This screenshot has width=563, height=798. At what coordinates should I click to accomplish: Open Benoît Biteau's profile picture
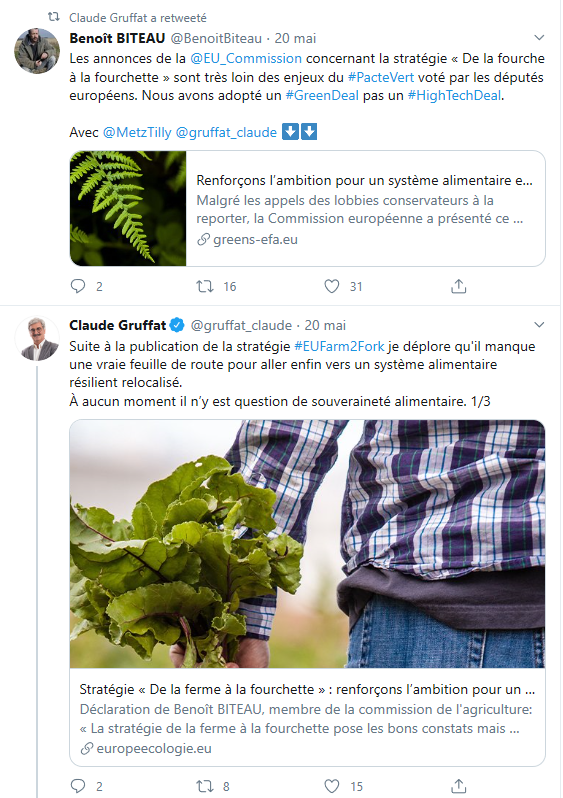click(x=37, y=51)
